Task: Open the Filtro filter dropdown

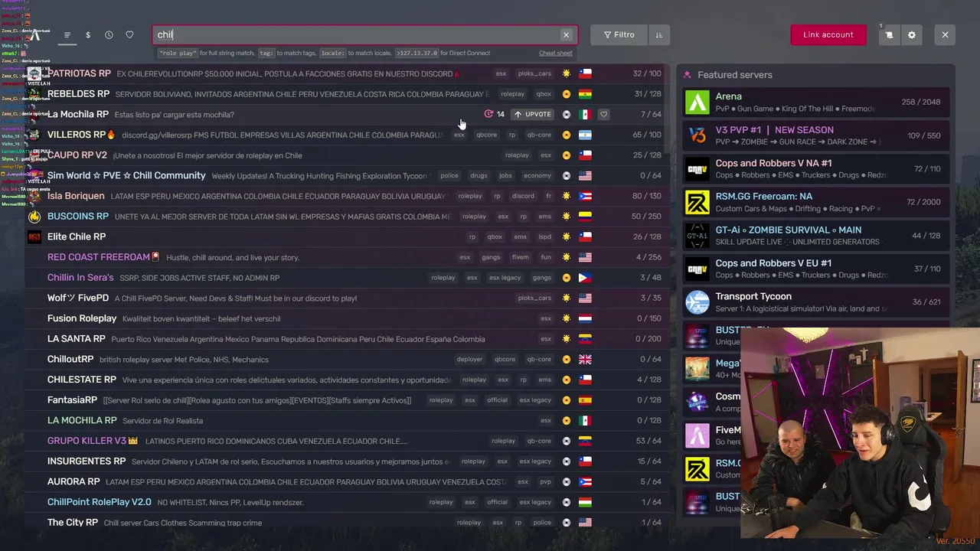Action: [619, 34]
